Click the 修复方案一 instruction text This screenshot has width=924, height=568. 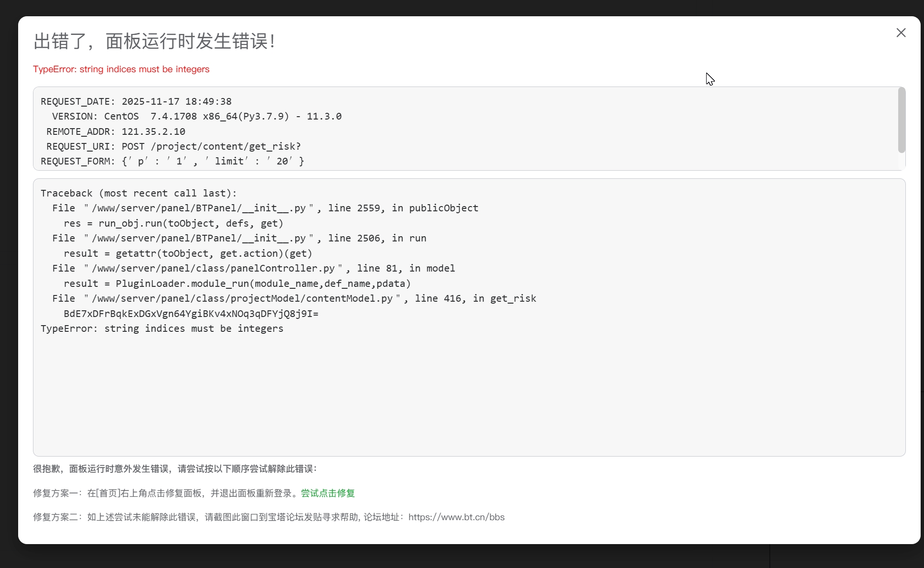(x=166, y=493)
